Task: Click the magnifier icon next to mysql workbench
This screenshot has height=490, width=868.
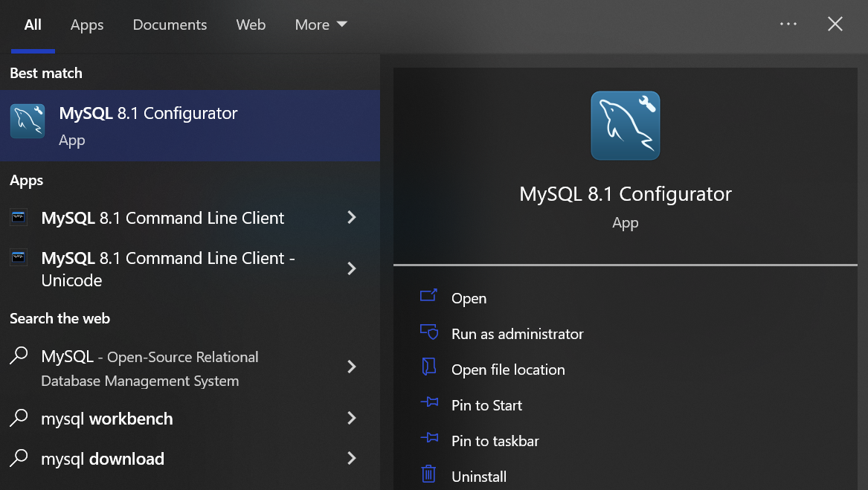Action: (18, 418)
